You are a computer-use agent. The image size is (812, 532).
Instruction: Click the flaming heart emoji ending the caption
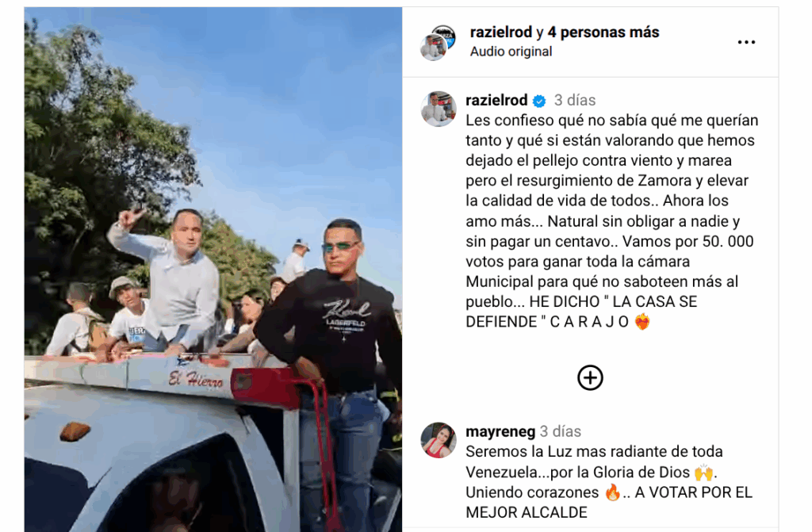[642, 322]
